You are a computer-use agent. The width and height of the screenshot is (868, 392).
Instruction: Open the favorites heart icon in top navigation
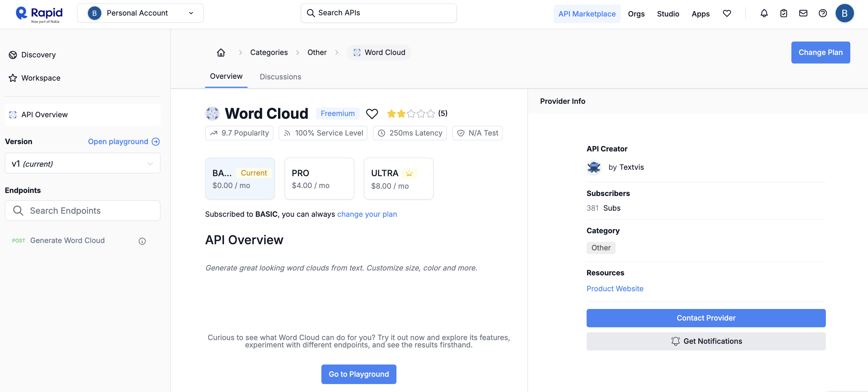727,13
